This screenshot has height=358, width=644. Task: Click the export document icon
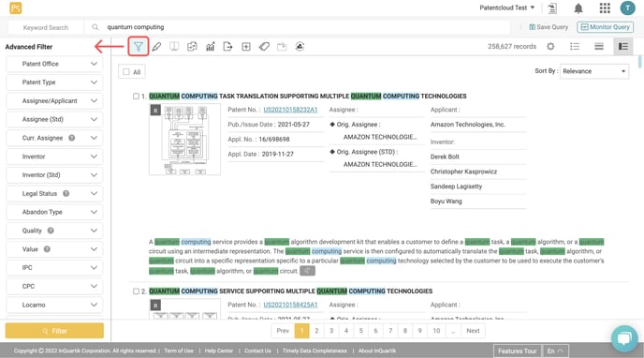tap(228, 47)
